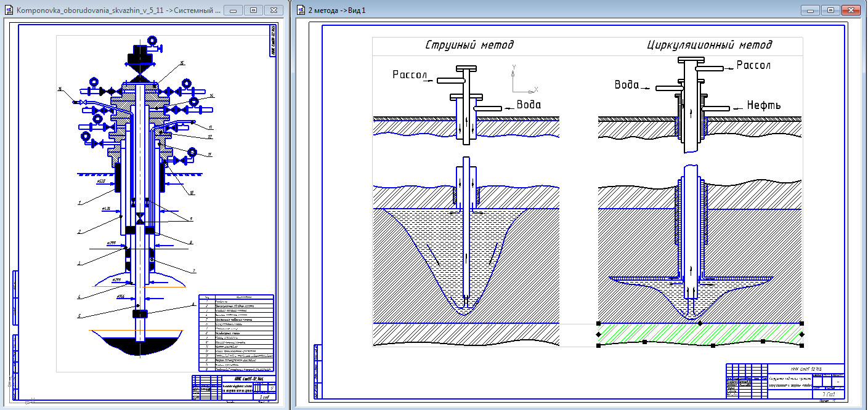868x410 pixels.
Task: Click 'Вода' label in Циркуляционный метод diagram
Action: (626, 84)
